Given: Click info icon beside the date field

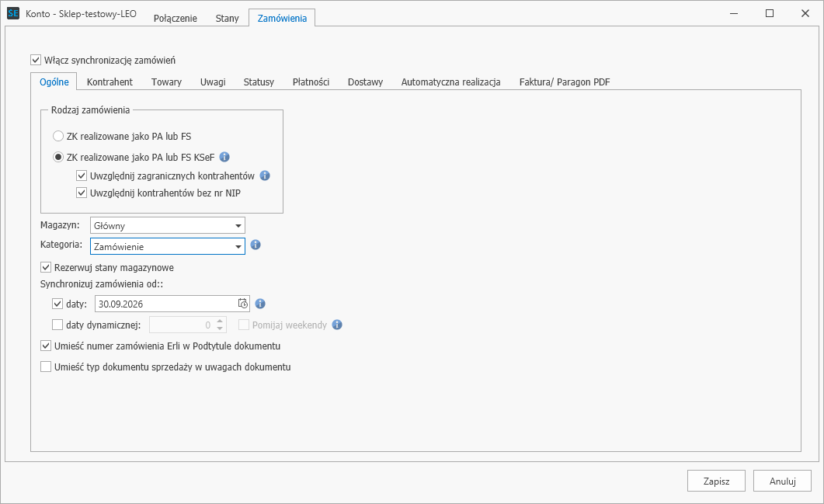Looking at the screenshot, I should (260, 303).
